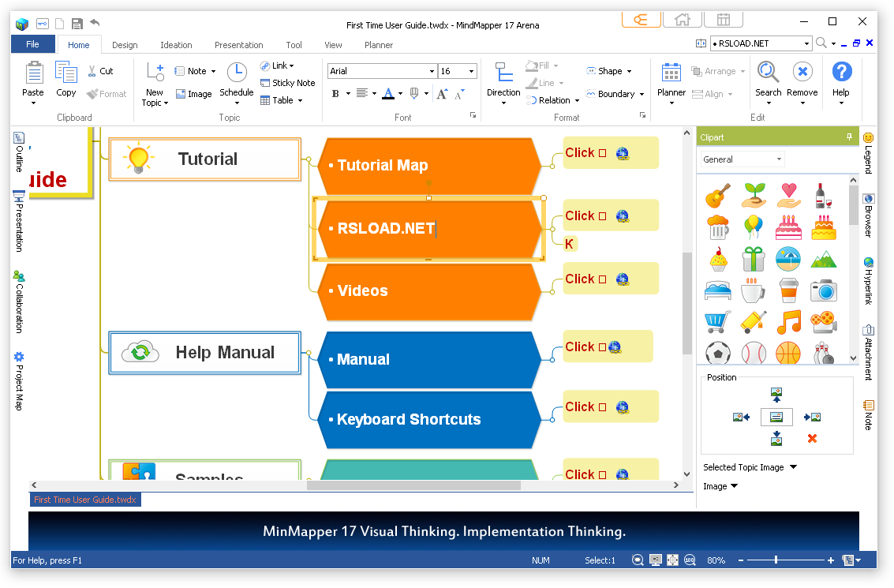Select the guitar clipart
This screenshot has height=588, width=894.
tap(718, 196)
